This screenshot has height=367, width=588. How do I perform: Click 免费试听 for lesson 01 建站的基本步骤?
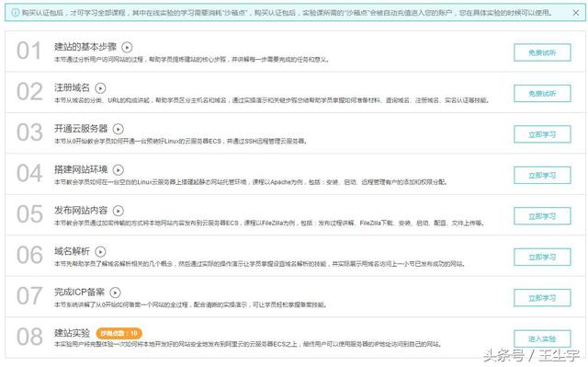pyautogui.click(x=542, y=52)
